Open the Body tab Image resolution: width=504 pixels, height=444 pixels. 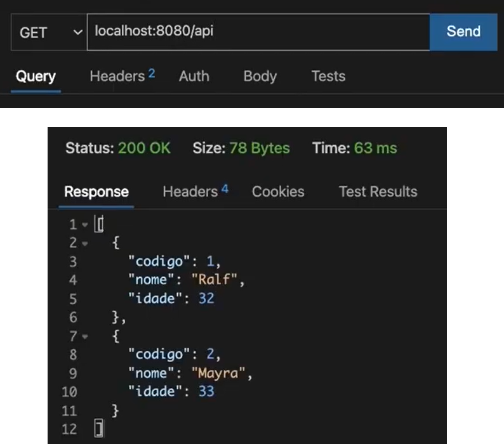pos(260,77)
